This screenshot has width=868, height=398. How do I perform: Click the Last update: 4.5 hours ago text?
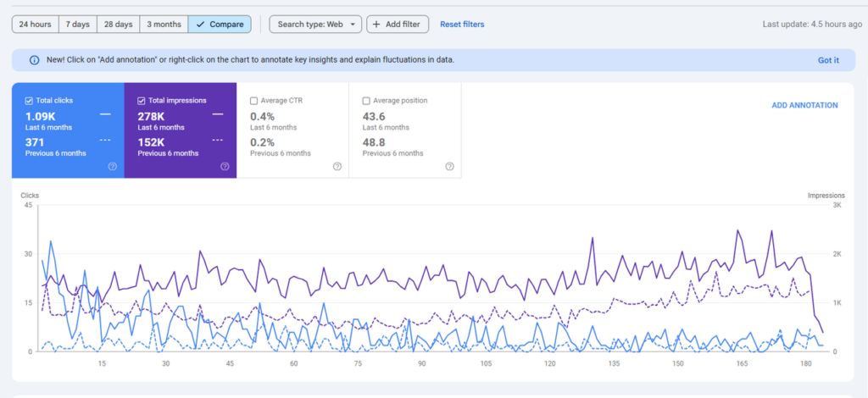coord(812,25)
